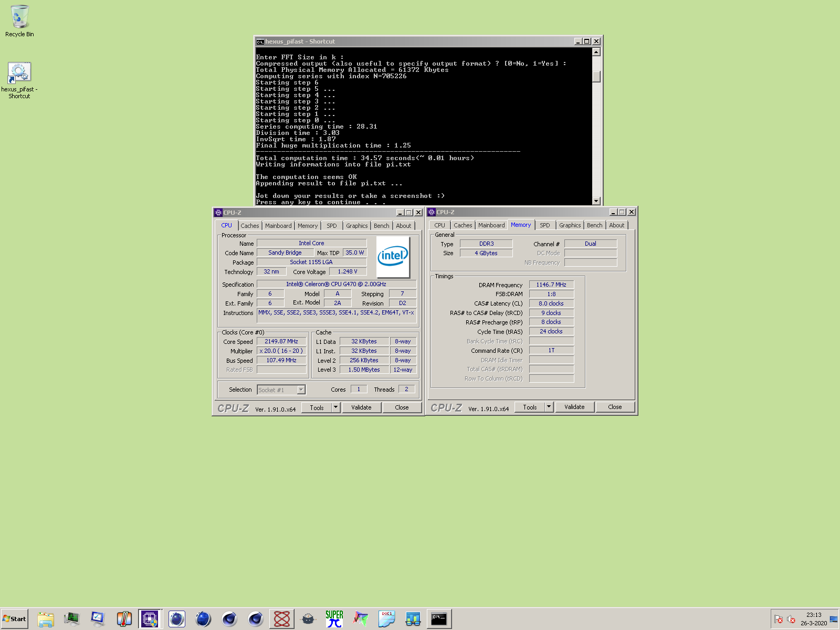Open the SPD tab in right CPU-Z
Image resolution: width=840 pixels, height=630 pixels.
[x=545, y=225]
